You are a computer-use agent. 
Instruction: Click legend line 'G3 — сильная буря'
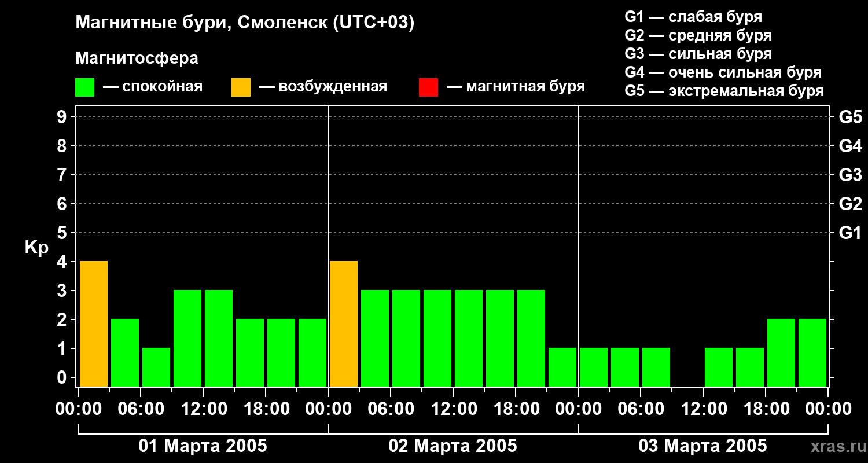pyautogui.click(x=698, y=54)
